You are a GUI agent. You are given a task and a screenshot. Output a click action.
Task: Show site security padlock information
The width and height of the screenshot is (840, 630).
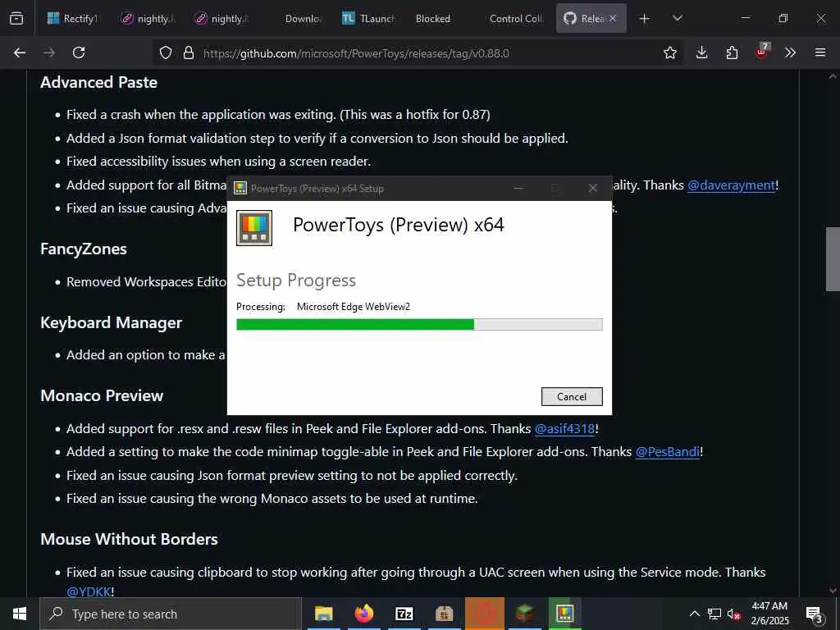(188, 53)
